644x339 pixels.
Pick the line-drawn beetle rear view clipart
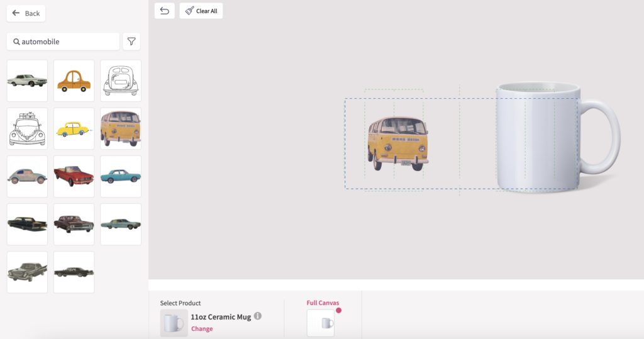point(121,81)
